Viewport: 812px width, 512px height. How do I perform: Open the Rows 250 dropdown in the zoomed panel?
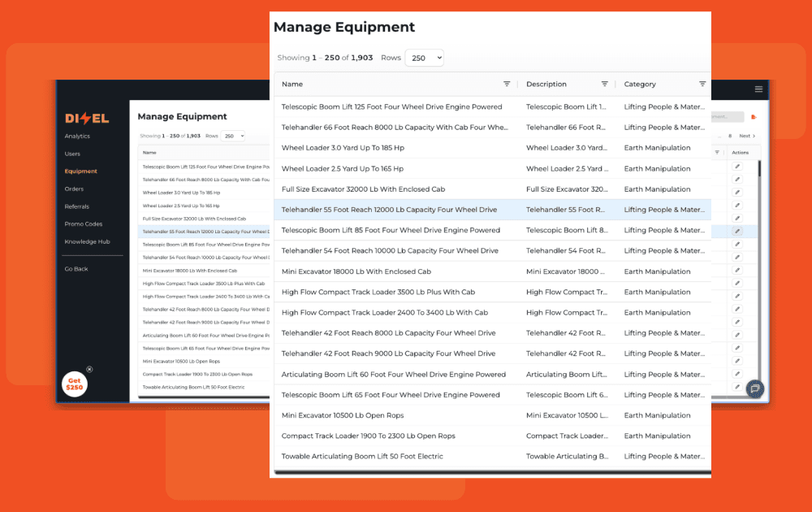coord(425,58)
